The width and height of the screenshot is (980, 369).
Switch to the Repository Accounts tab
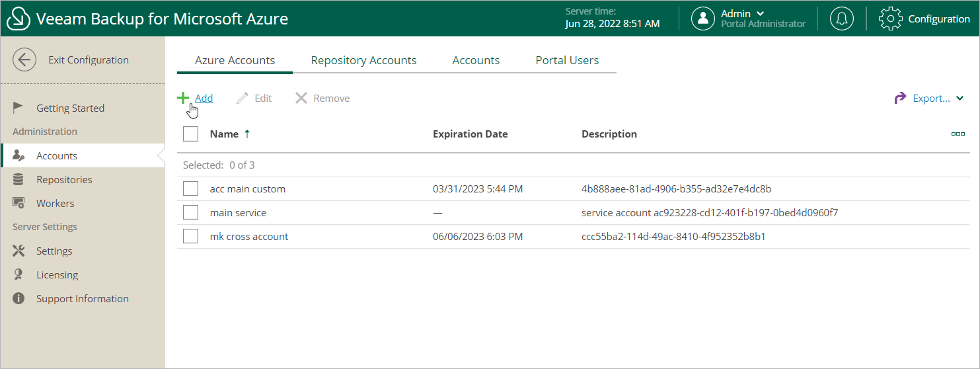(363, 60)
